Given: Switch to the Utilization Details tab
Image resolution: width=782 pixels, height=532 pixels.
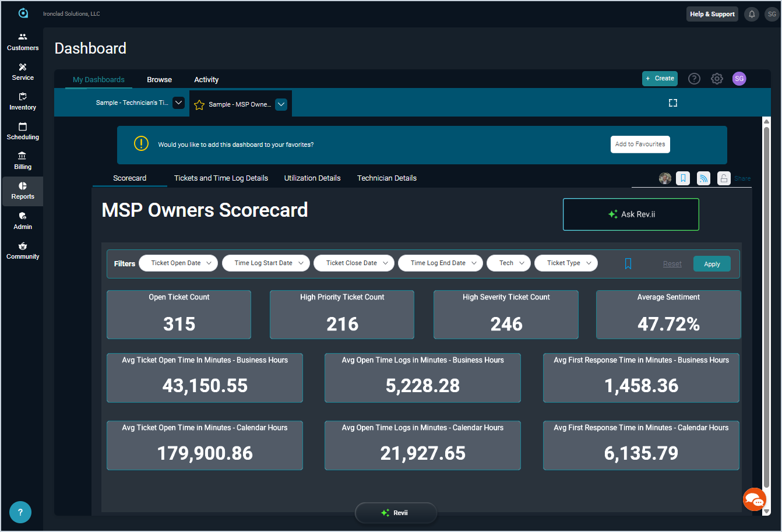Looking at the screenshot, I should click(312, 178).
